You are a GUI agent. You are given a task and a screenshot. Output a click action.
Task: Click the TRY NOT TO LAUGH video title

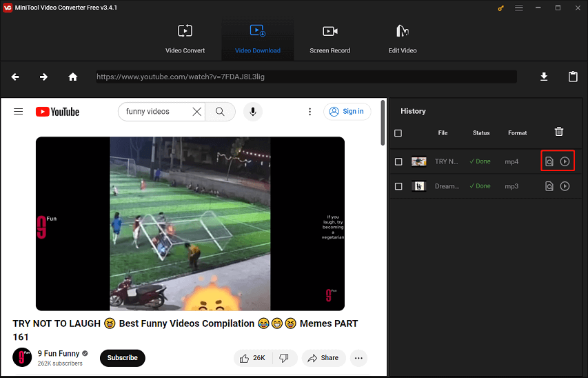pos(185,330)
